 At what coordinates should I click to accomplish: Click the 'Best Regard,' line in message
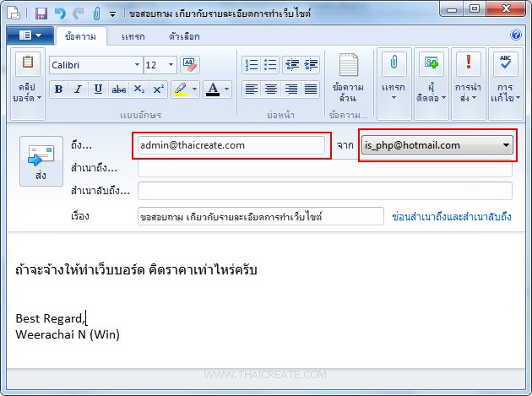point(50,318)
